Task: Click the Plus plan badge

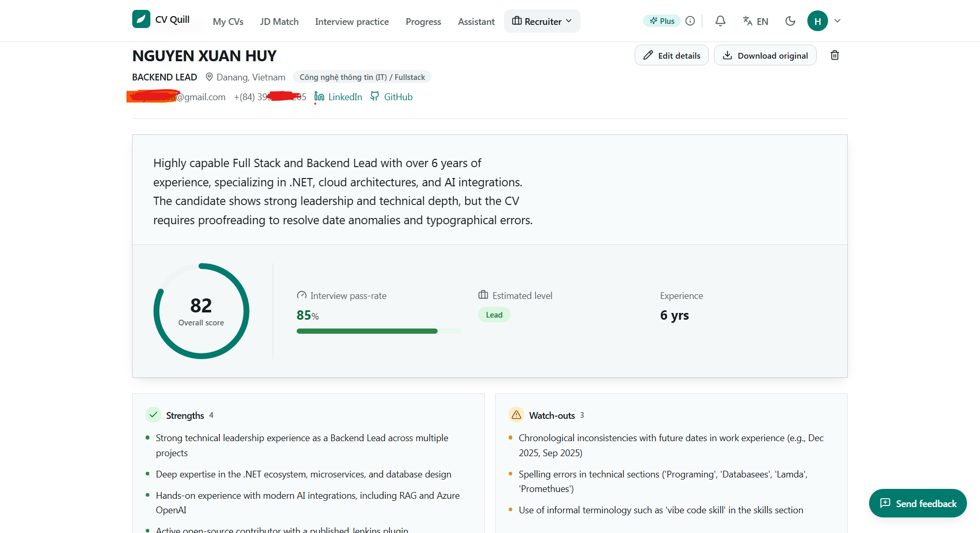Action: click(x=662, y=21)
